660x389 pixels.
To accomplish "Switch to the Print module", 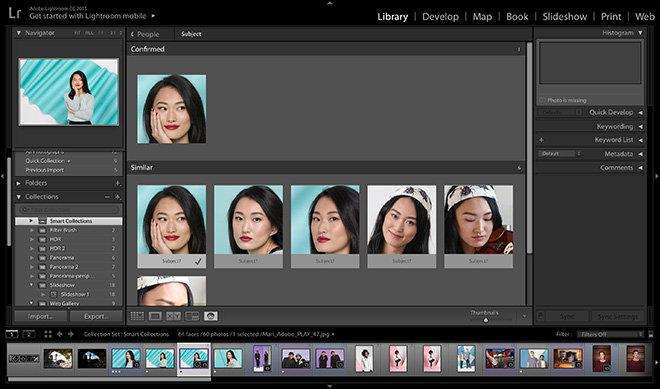I will [611, 16].
